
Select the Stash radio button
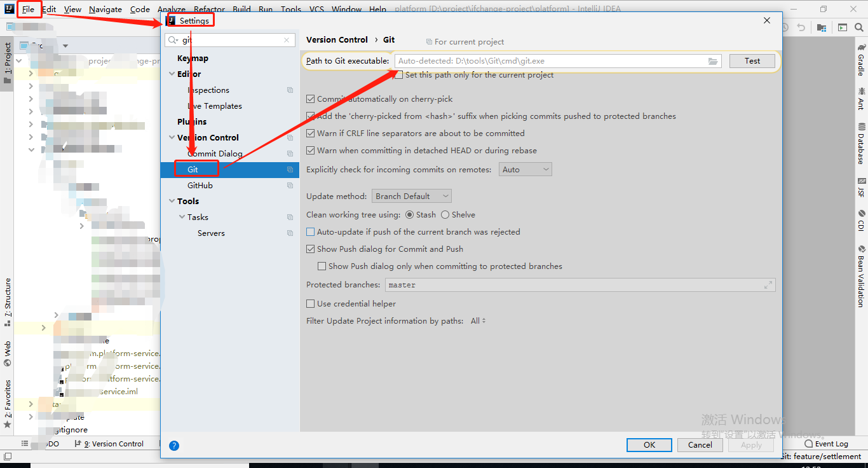[x=409, y=215]
